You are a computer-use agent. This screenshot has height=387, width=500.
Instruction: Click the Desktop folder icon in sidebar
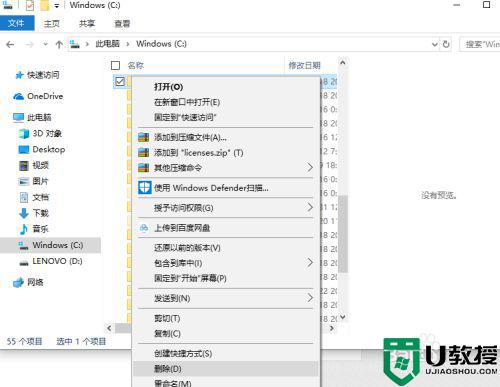pyautogui.click(x=24, y=149)
